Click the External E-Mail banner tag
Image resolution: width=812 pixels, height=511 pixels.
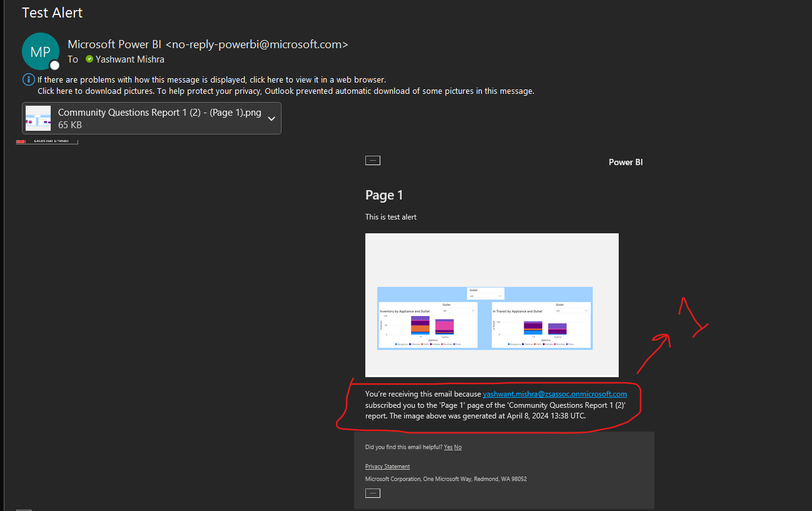coord(47,141)
